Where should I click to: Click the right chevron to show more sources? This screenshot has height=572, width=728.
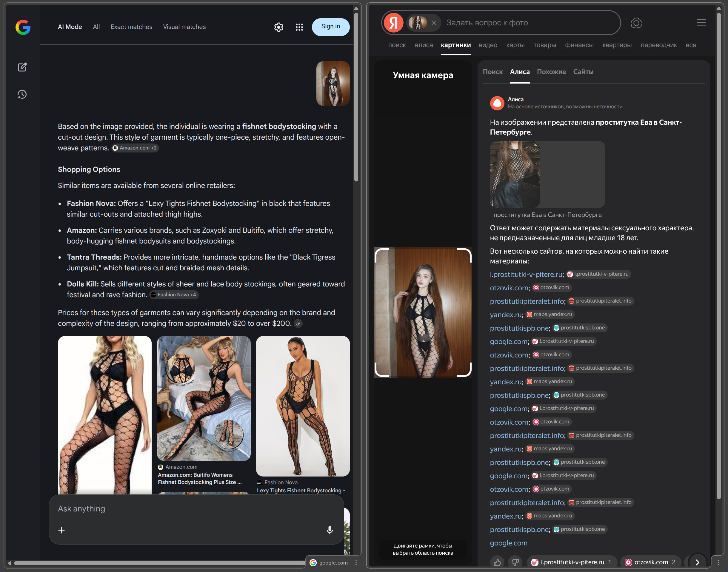(698, 562)
